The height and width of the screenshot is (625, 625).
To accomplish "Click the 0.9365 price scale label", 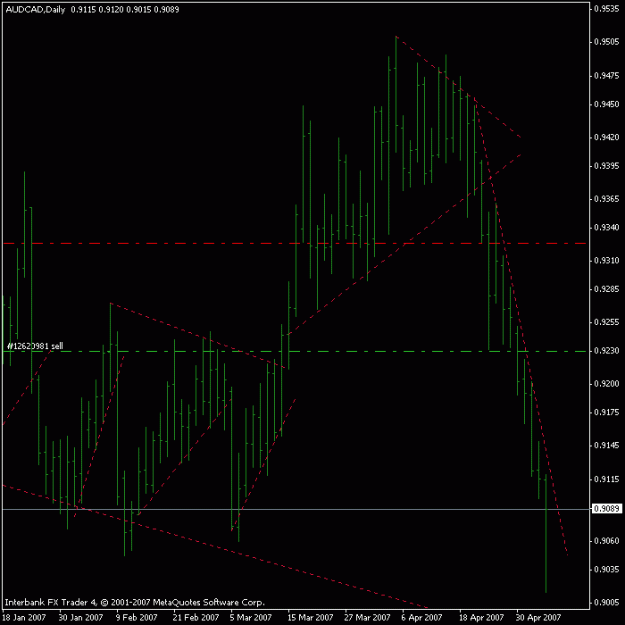I will point(607,199).
